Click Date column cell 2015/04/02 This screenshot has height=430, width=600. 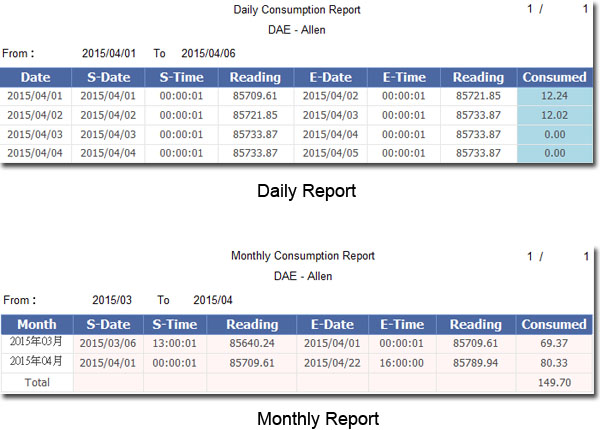[x=35, y=115]
